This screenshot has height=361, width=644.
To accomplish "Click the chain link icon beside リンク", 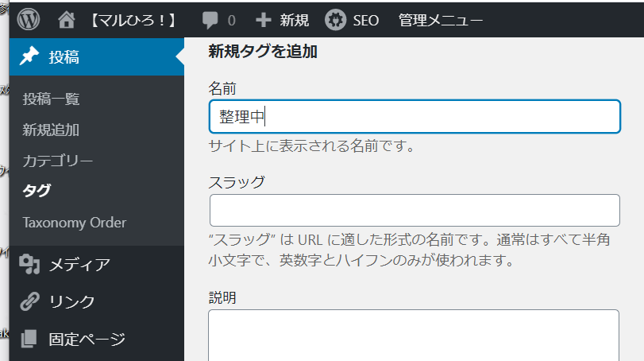I will tap(29, 301).
